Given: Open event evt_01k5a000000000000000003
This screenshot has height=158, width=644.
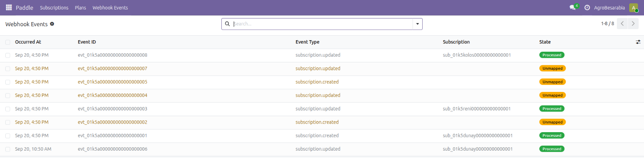Looking at the screenshot, I should (113, 109).
